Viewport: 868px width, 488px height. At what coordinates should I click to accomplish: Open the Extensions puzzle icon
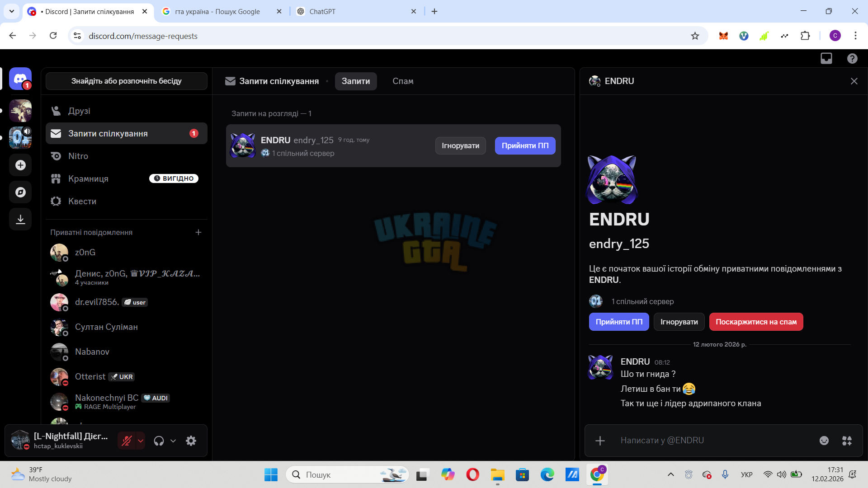click(x=805, y=36)
